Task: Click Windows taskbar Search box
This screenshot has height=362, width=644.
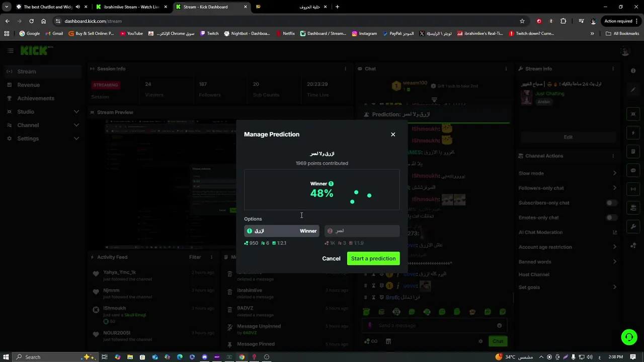Action: coord(55,357)
